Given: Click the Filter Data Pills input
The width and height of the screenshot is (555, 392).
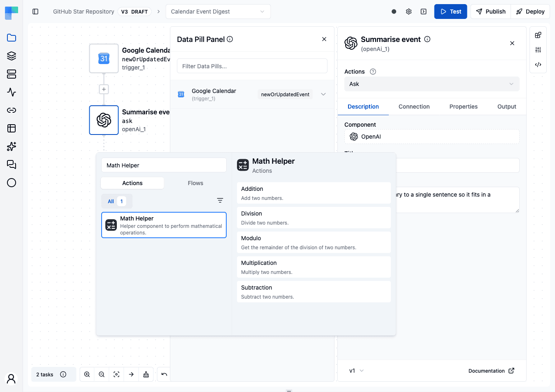Looking at the screenshot, I should (x=252, y=66).
